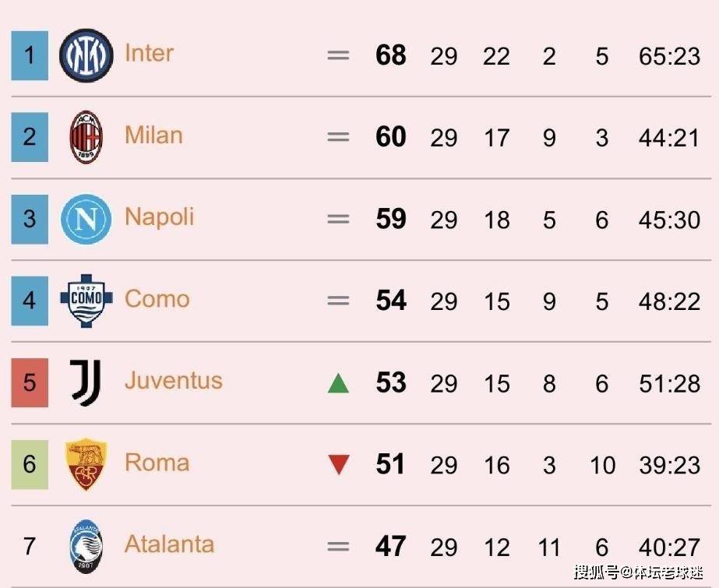Click Inter's 68 points value
This screenshot has width=719, height=588.
pyautogui.click(x=391, y=55)
